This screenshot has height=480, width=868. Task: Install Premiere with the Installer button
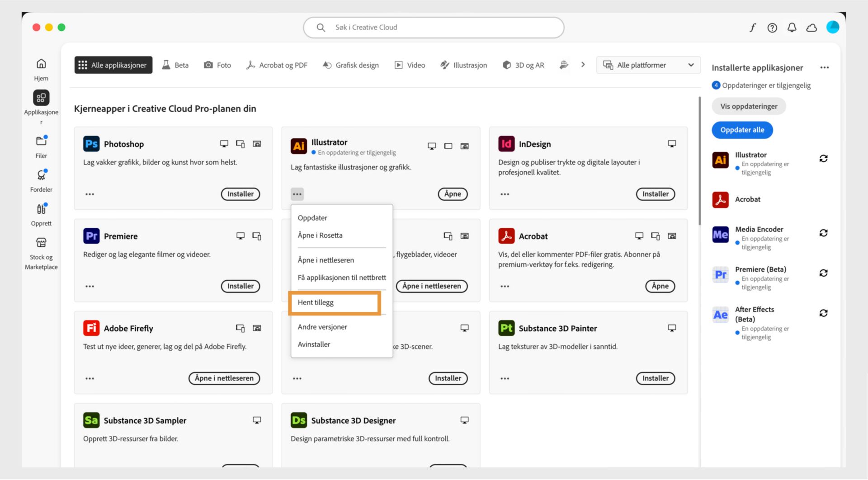[241, 287]
